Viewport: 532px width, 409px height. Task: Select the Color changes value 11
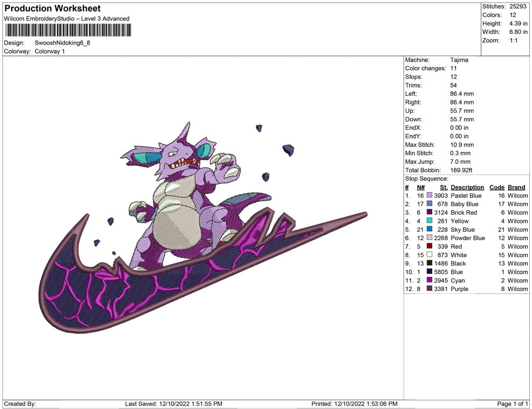tap(454, 69)
